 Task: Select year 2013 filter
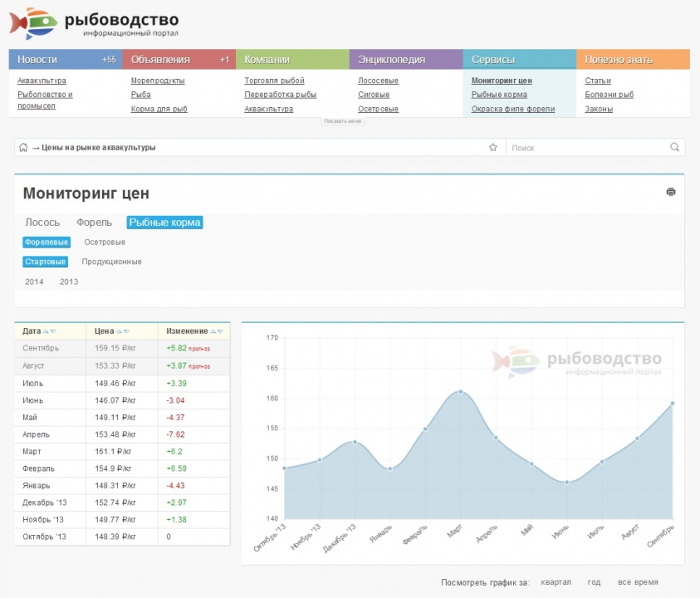[x=69, y=282]
